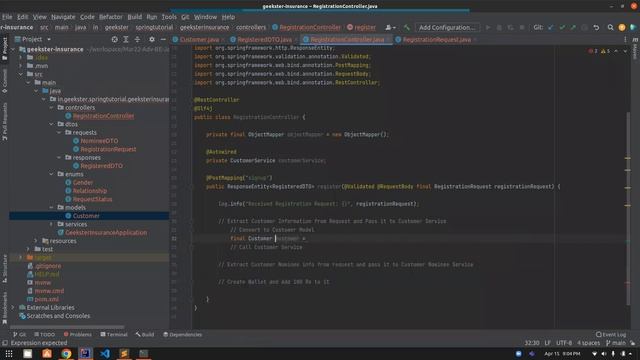Viewport: 640px width, 360px height.
Task: Click the locate file crosshair icon in Project panel
Action: click(115, 39)
